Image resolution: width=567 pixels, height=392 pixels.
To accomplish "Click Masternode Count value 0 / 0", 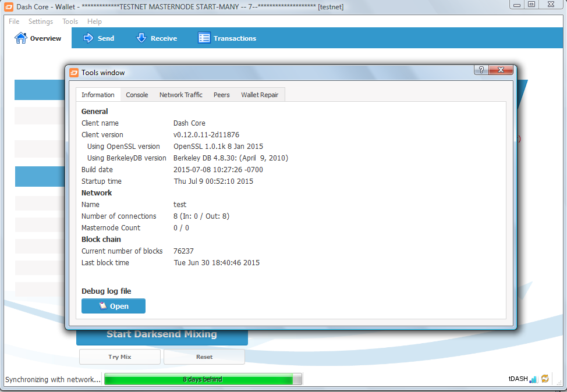I will (181, 227).
